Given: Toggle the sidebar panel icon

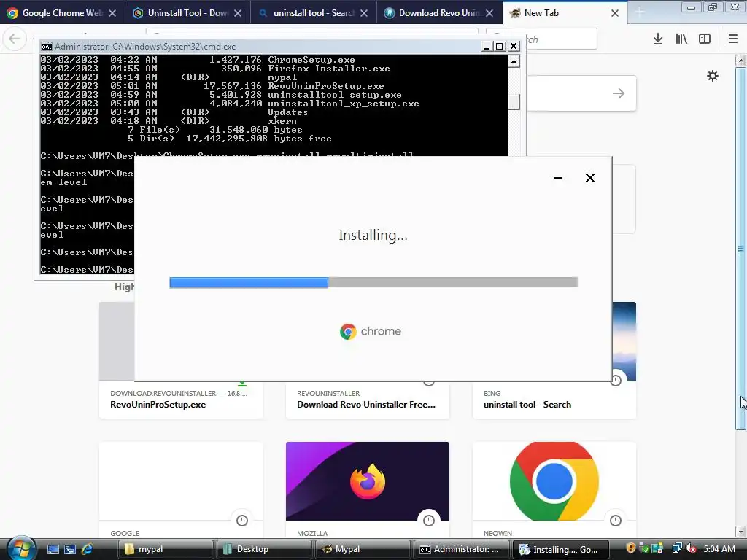Looking at the screenshot, I should point(705,39).
